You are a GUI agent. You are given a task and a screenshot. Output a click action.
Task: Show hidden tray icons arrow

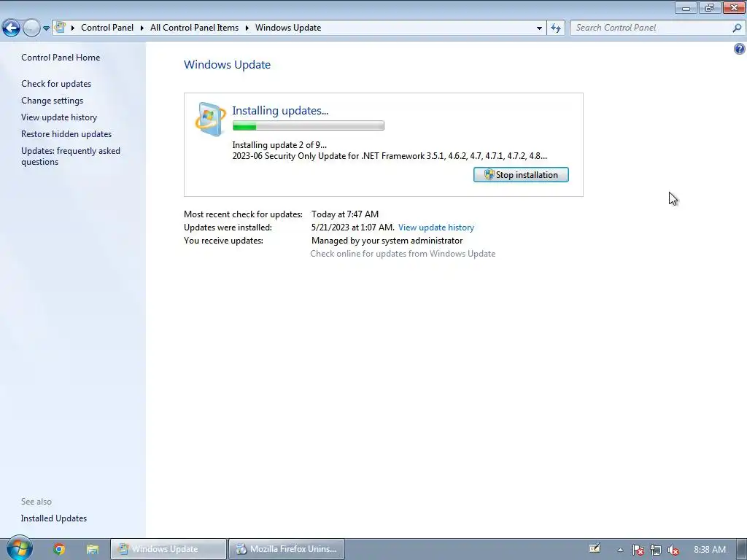coord(620,550)
